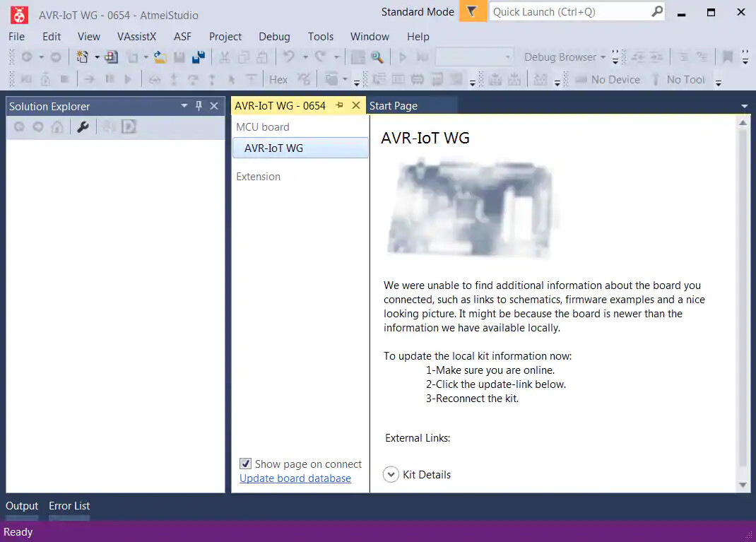Click the Start Without Debugging play icon
This screenshot has height=542, width=756.
tap(403, 57)
